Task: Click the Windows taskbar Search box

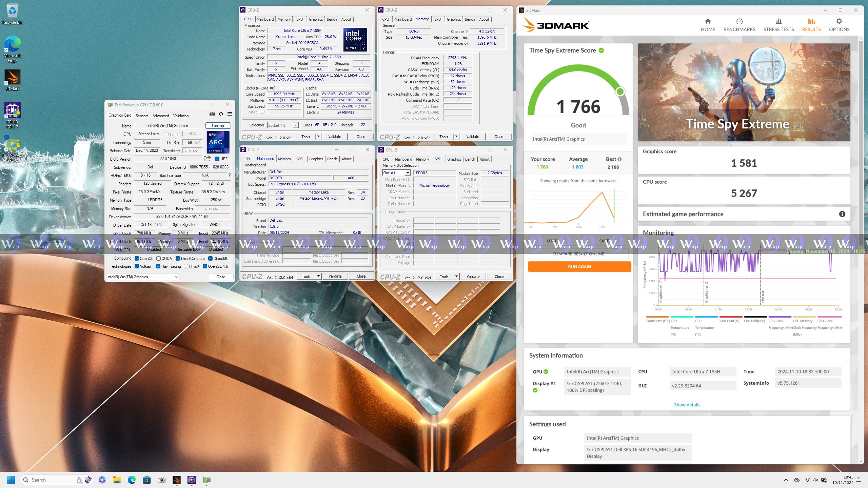Action: [x=56, y=480]
